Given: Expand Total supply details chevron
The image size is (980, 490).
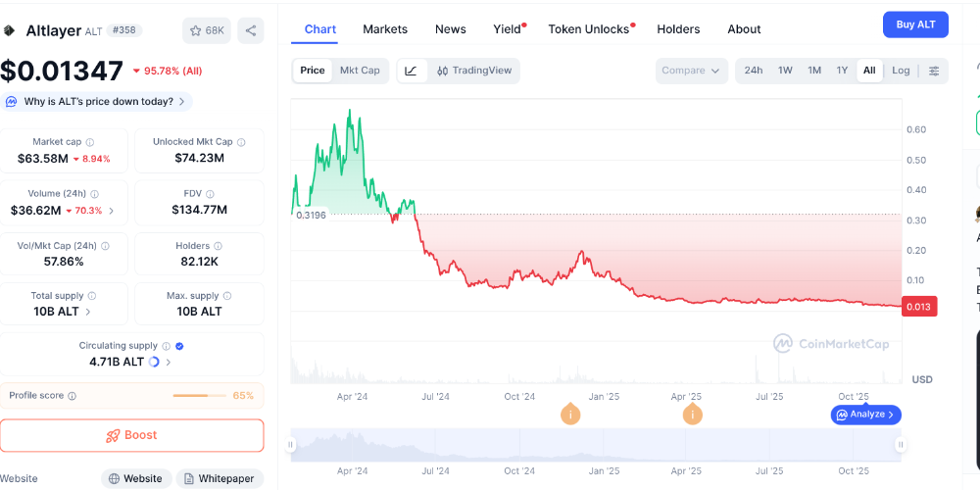Looking at the screenshot, I should (x=89, y=312).
